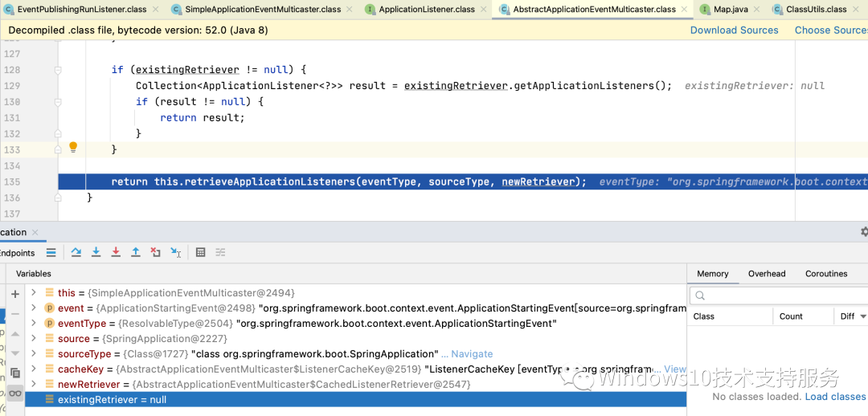Click the Step Out debugger icon
The width and height of the screenshot is (868, 416).
[136, 252]
